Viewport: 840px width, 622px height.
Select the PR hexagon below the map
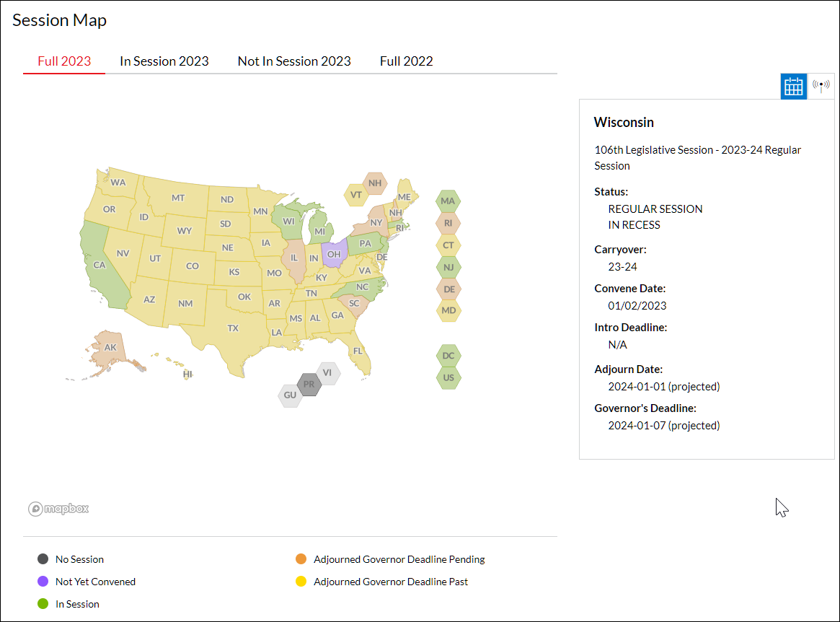[x=309, y=384]
